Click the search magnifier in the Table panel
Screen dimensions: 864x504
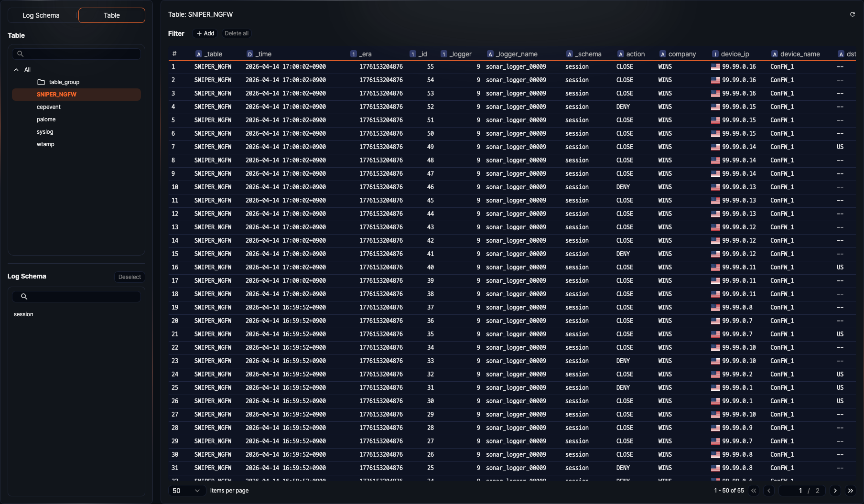pos(20,54)
